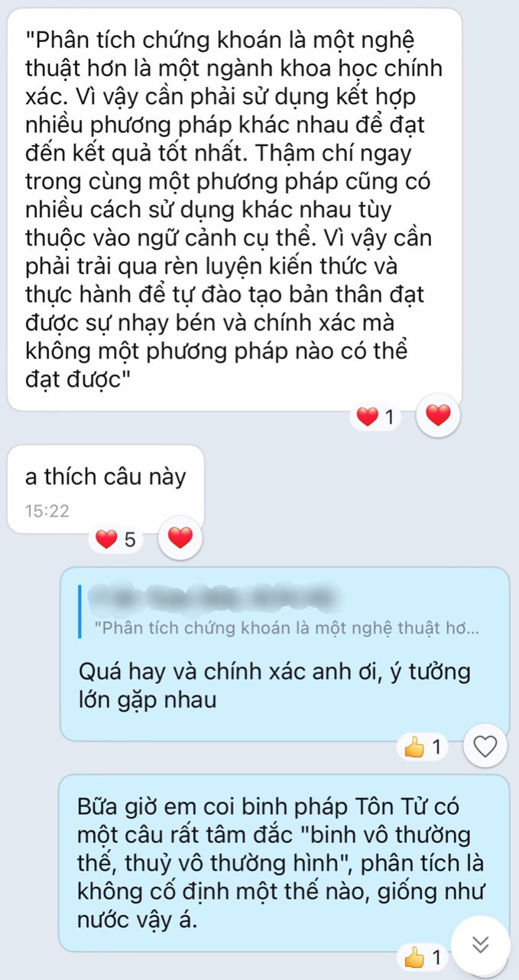This screenshot has height=980, width=519.
Task: Select the 'a thích câu này' message bubble
Action: coord(105,489)
